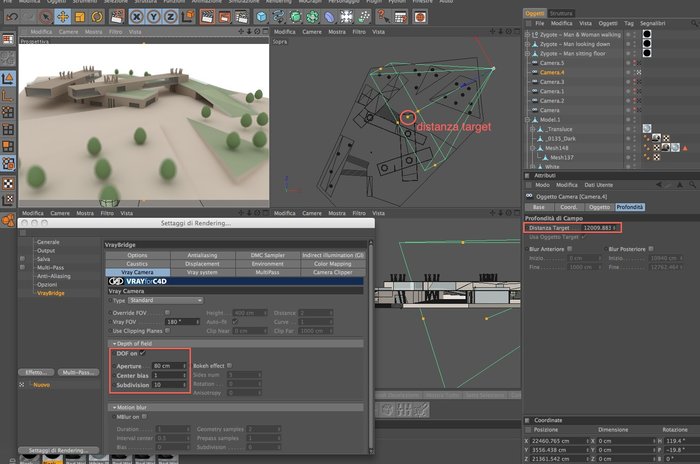
Task: Enable the Bokeh effect checkbox
Action: click(229, 365)
